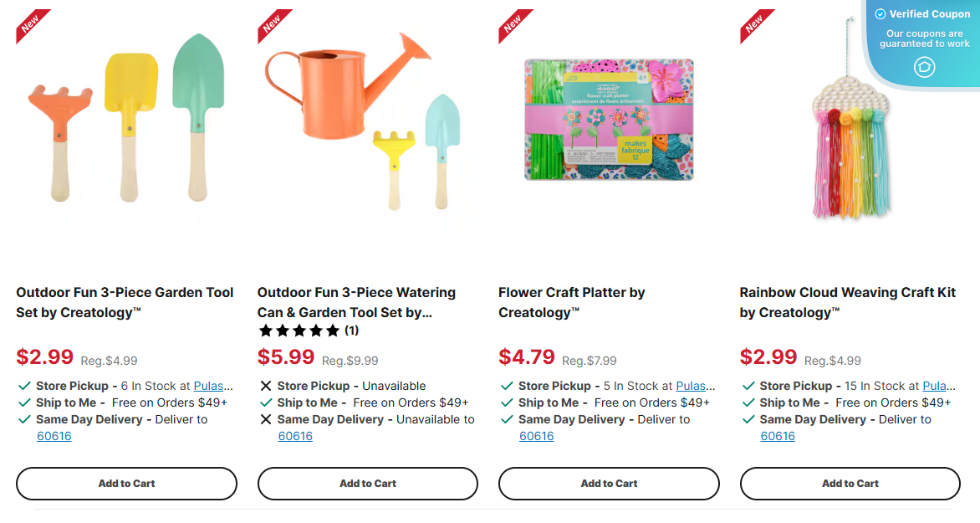Click the 60616 delivery zip code link
Screen dimensions: 980x523
(54, 436)
